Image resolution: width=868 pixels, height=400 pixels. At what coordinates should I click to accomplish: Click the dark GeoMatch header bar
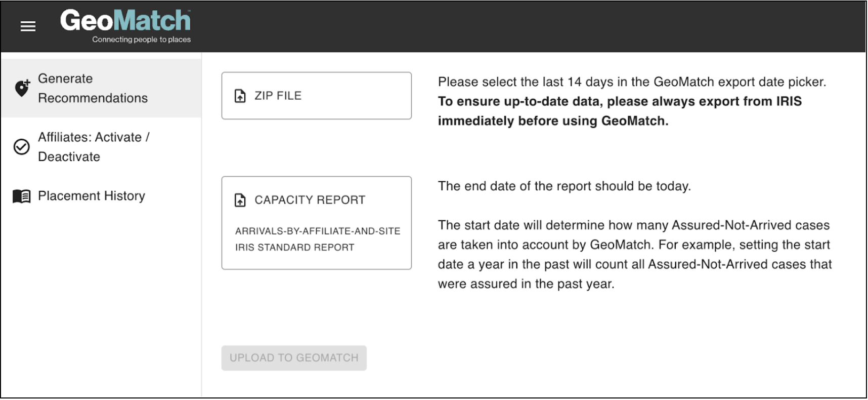pyautogui.click(x=506, y=26)
